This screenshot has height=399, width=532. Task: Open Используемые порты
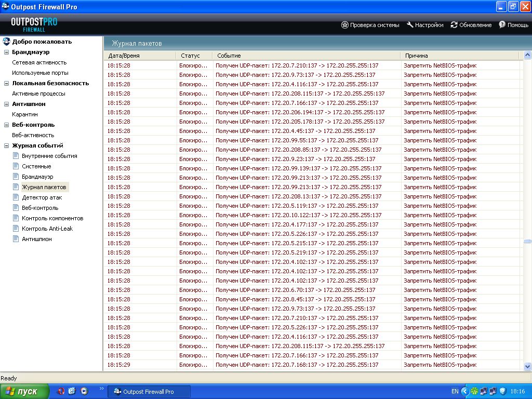click(40, 73)
